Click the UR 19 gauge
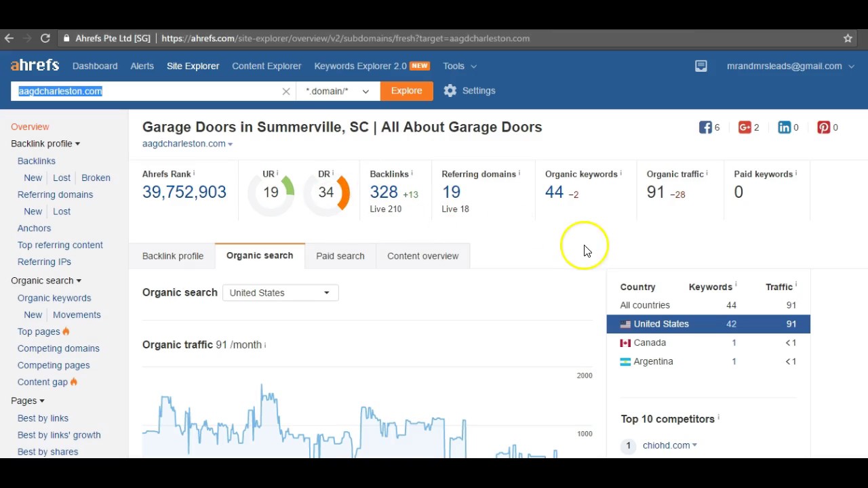 (271, 192)
